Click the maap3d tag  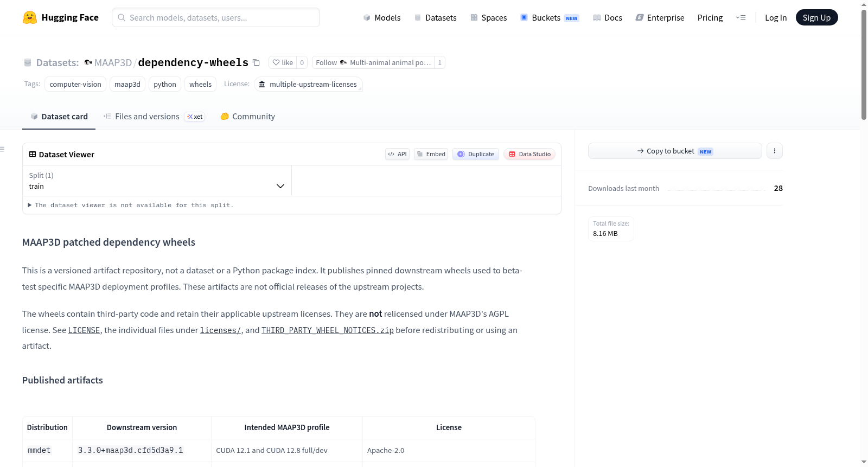click(127, 84)
